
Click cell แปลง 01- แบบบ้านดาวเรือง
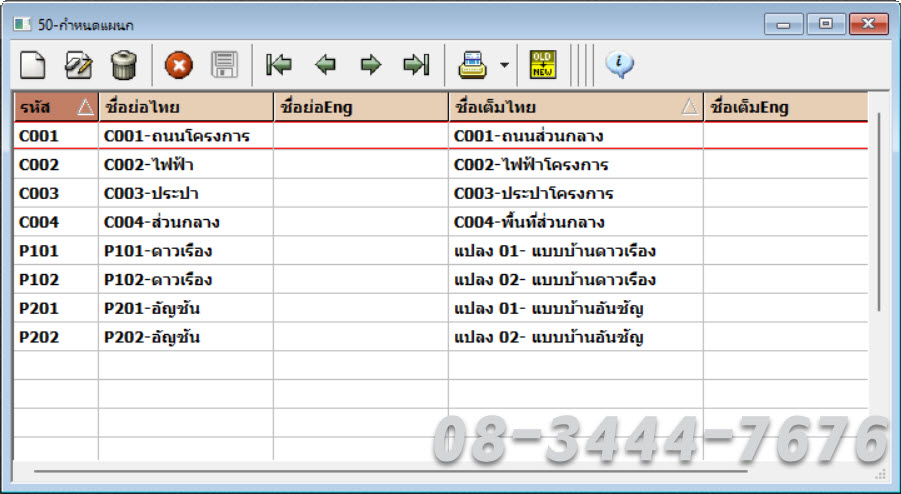point(576,251)
